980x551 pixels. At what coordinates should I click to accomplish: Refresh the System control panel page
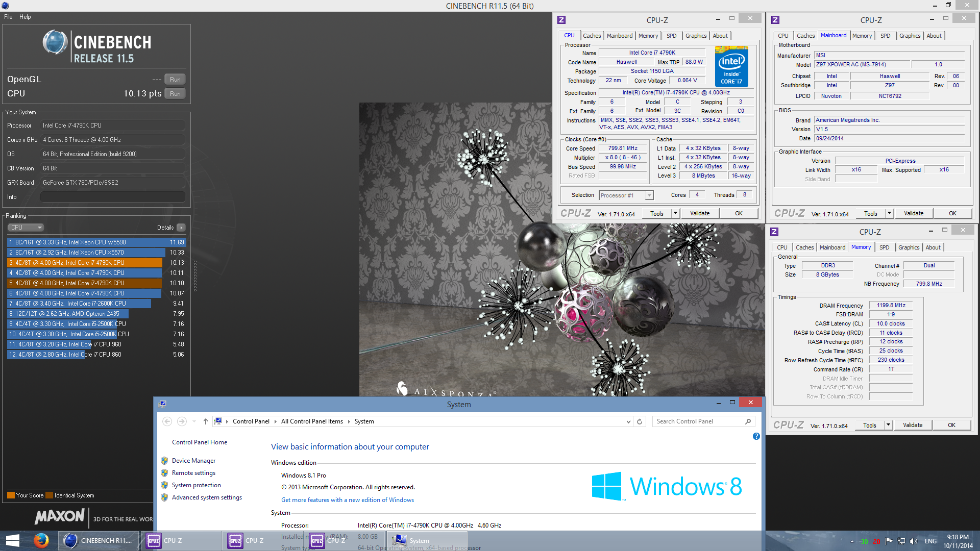click(x=640, y=421)
